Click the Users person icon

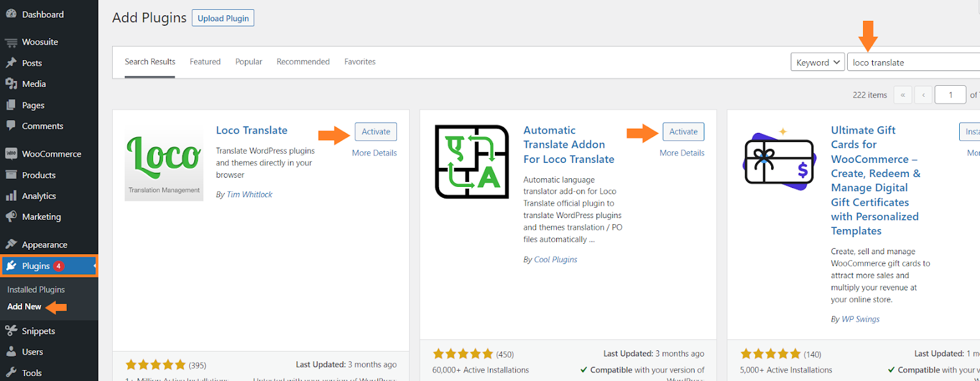click(x=11, y=352)
